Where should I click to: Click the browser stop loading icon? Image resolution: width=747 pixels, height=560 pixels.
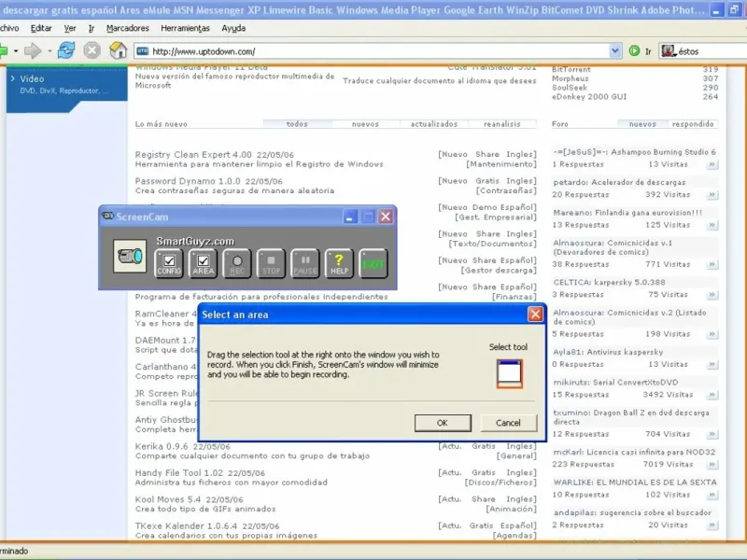pos(92,50)
